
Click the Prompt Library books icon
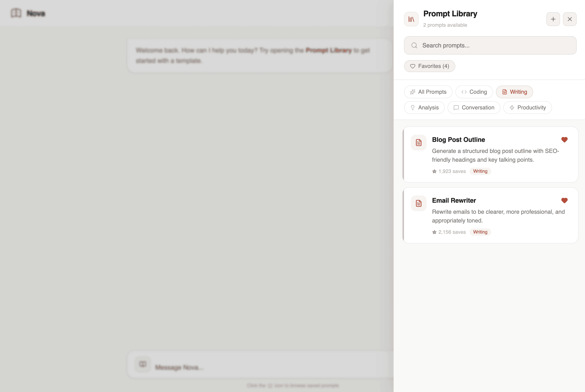(411, 19)
